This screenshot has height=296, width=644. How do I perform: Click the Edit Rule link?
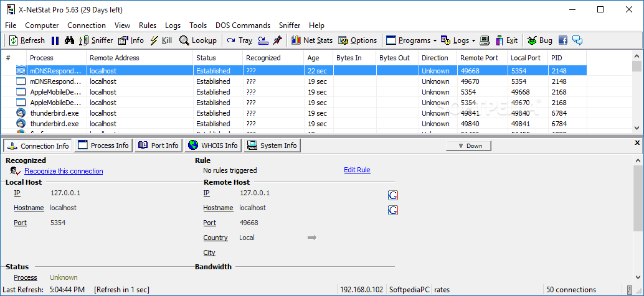[x=358, y=170]
